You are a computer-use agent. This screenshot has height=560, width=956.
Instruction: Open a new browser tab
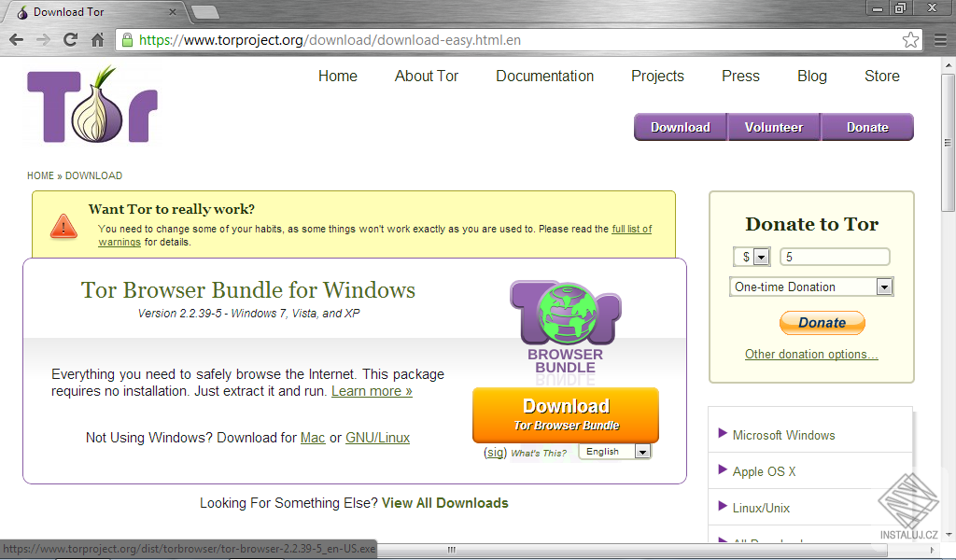click(x=204, y=11)
